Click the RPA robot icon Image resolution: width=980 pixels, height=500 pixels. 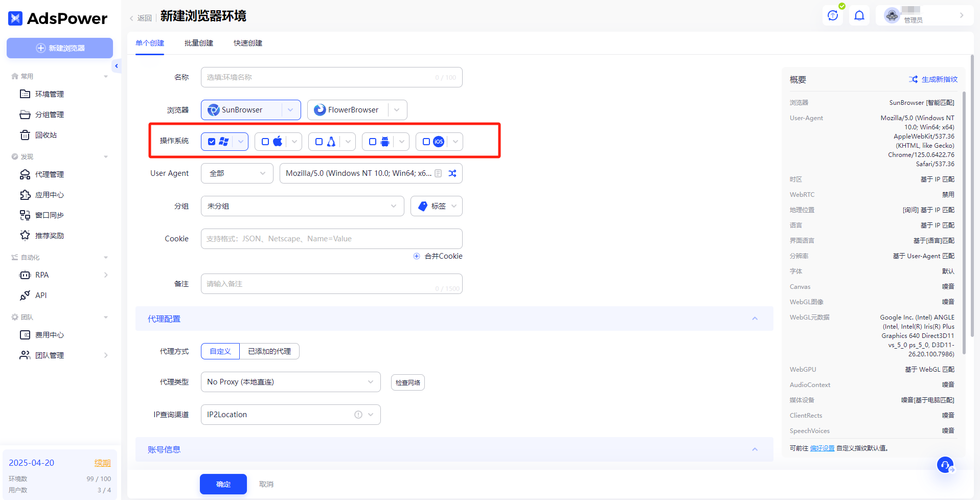pyautogui.click(x=25, y=275)
